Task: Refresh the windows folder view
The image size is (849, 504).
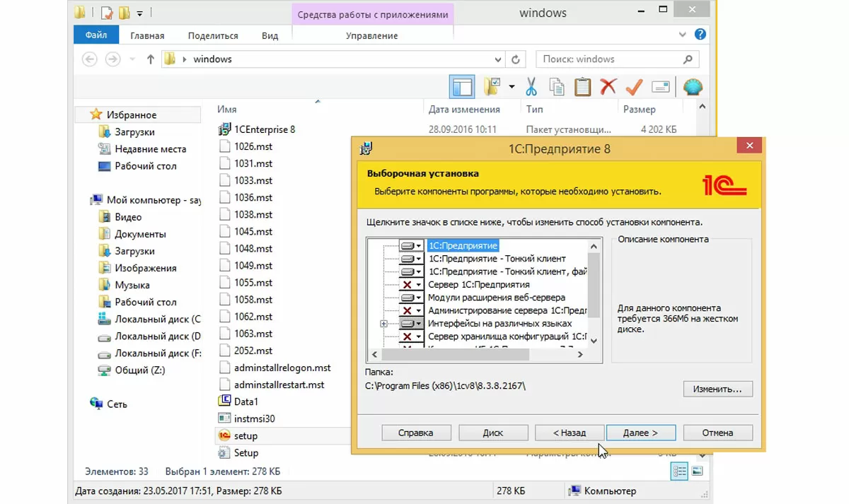Action: pyautogui.click(x=516, y=59)
